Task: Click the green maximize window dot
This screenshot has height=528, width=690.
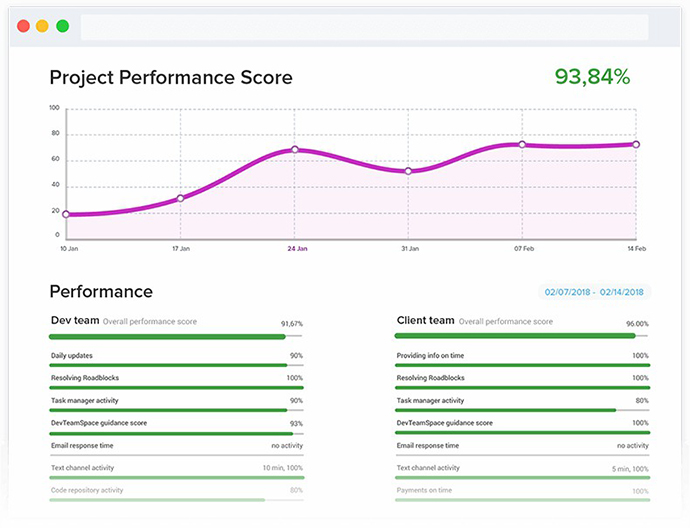Action: [62, 26]
